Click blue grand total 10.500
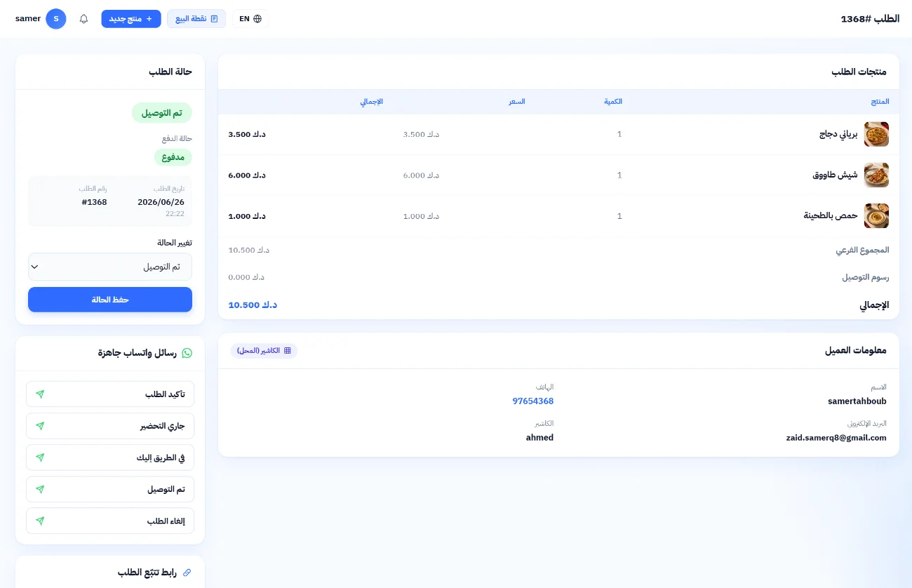 click(x=253, y=305)
